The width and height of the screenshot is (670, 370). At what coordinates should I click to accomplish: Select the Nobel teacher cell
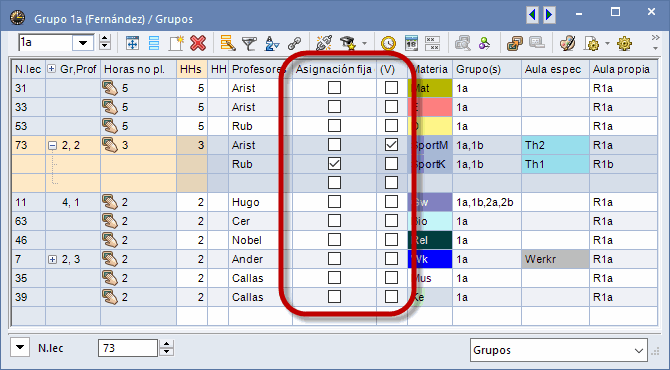pos(260,240)
